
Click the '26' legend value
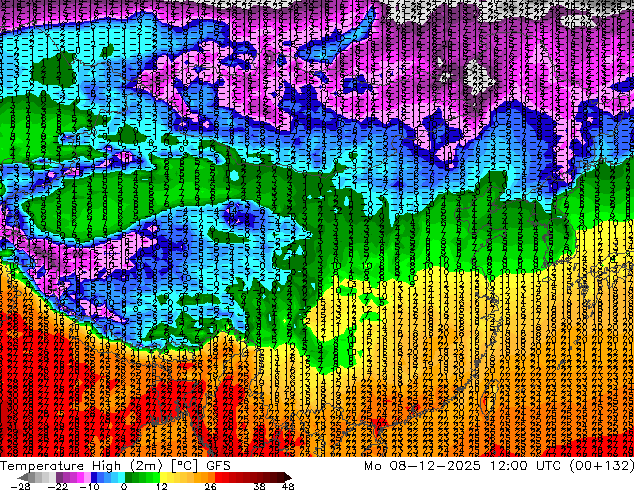coord(210,486)
